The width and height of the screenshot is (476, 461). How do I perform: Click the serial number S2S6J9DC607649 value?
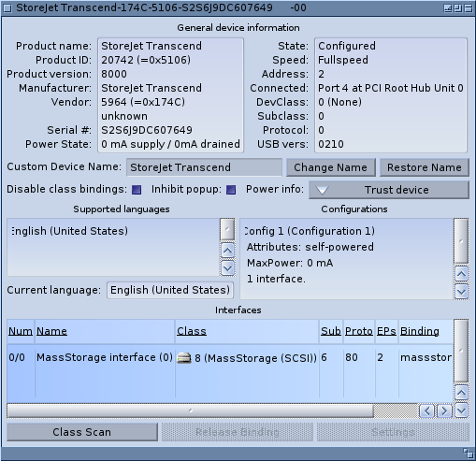[x=147, y=130]
